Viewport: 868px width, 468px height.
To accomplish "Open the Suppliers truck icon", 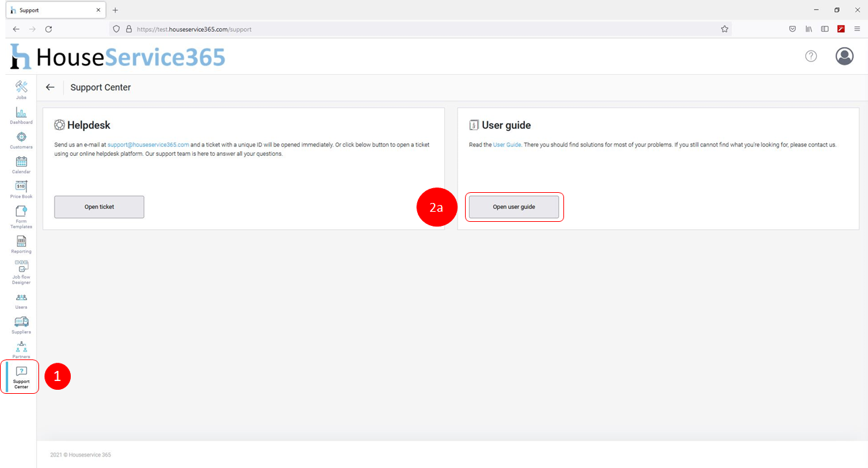I will click(21, 322).
